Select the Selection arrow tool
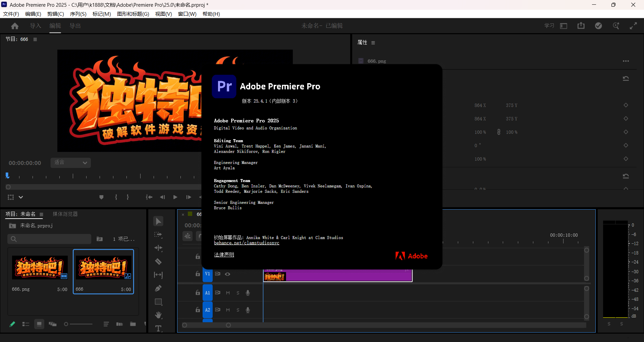The width and height of the screenshot is (644, 342). [158, 221]
